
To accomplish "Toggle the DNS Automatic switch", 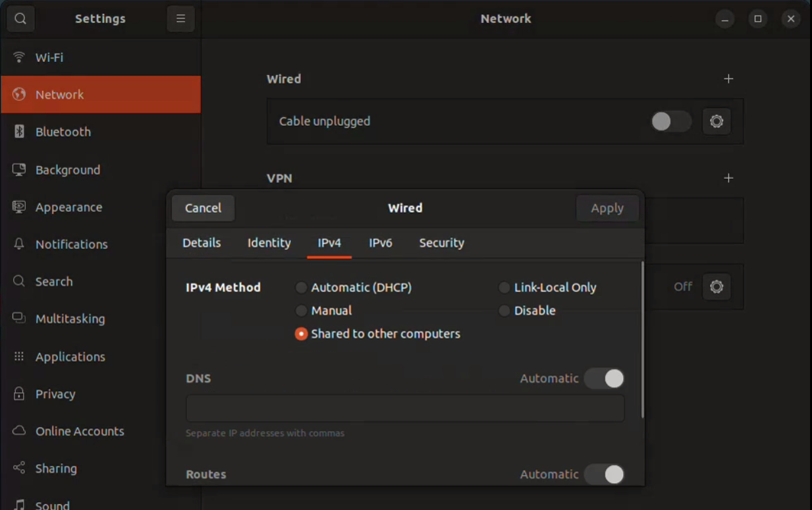I will point(604,378).
